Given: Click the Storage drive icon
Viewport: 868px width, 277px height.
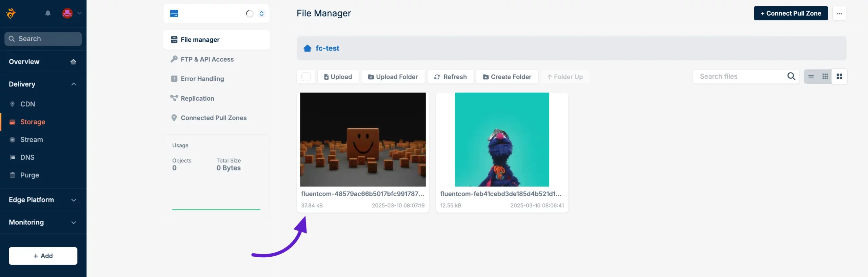Looking at the screenshot, I should click(x=13, y=122).
